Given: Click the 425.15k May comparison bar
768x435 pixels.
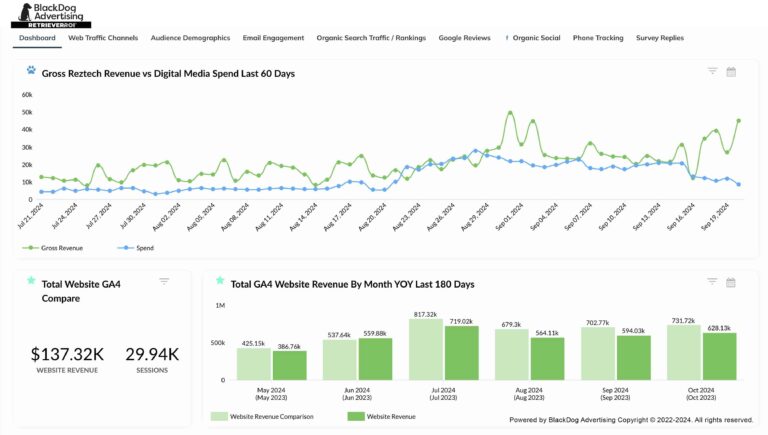Looking at the screenshot, I should [254, 364].
